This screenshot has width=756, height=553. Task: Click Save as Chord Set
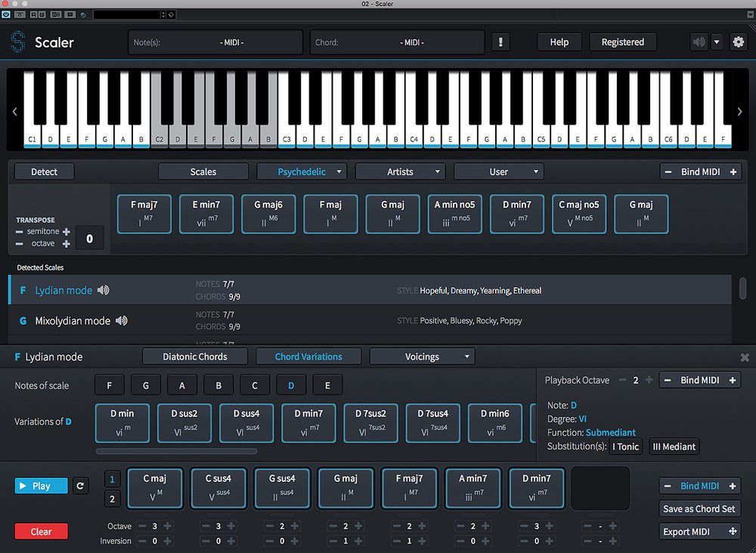(699, 508)
